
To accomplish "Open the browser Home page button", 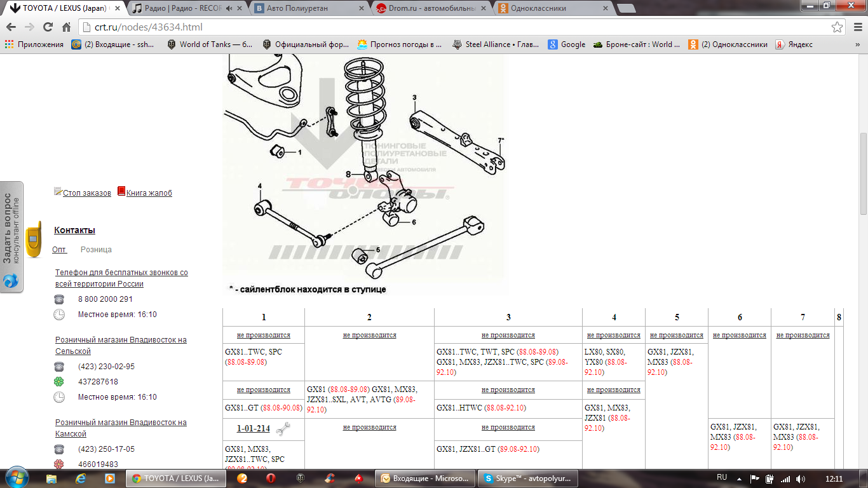I will pos(66,27).
